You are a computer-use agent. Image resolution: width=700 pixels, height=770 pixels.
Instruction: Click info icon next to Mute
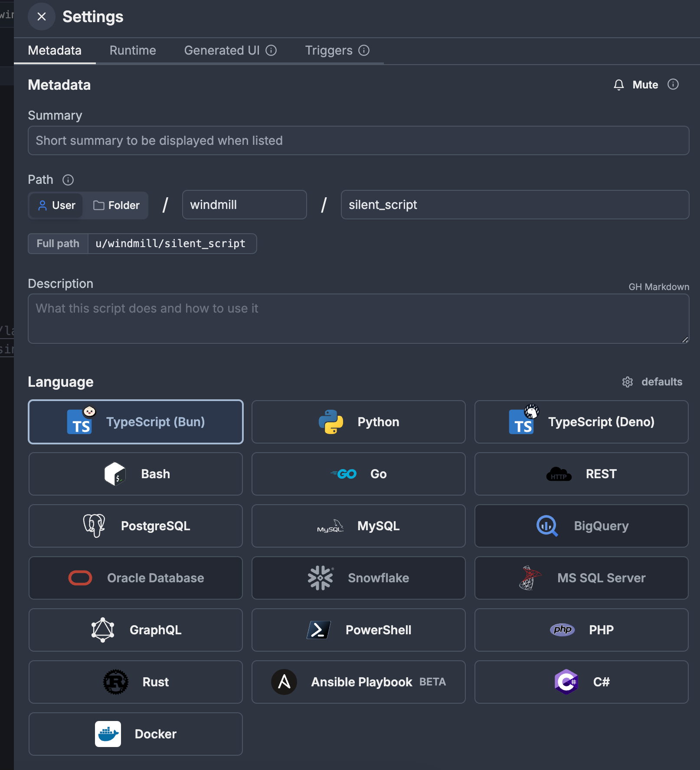coord(673,84)
